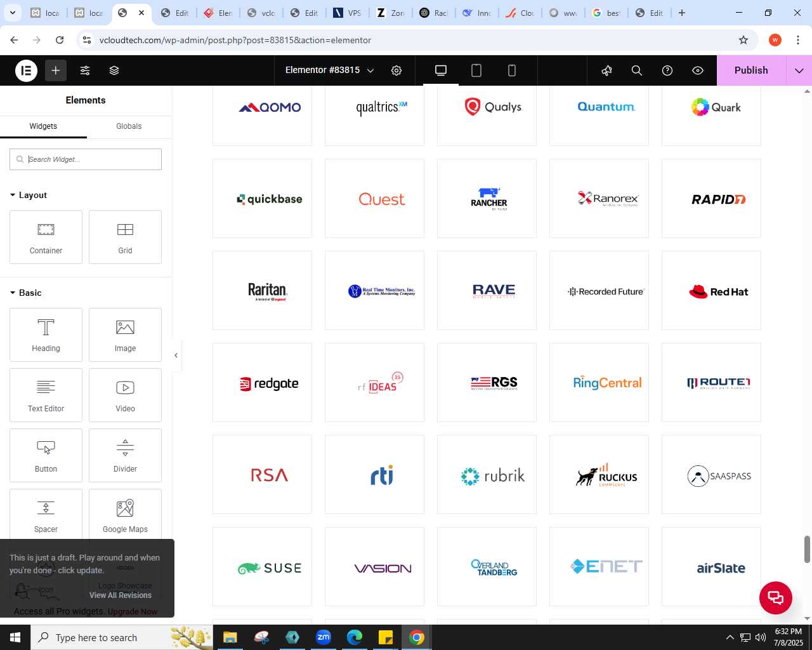This screenshot has height=650, width=812.
Task: Switch to the Zon browser tab
Action: (391, 13)
